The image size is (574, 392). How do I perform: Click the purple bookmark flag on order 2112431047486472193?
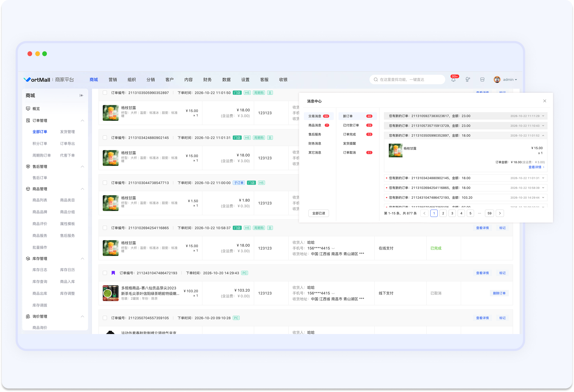pos(113,273)
